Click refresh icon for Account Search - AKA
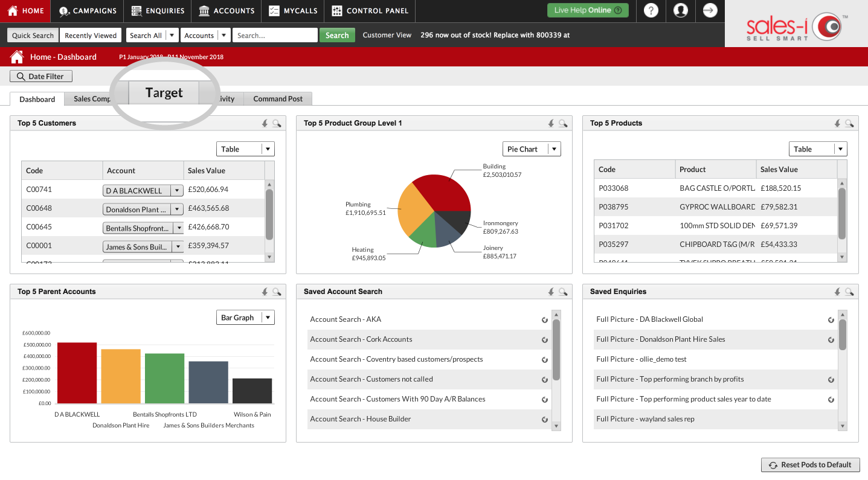Screen dimensions: 868x480 (x=545, y=320)
